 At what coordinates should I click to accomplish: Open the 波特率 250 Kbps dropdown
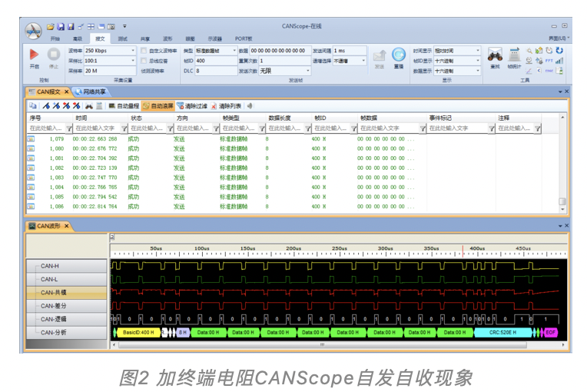coord(132,51)
